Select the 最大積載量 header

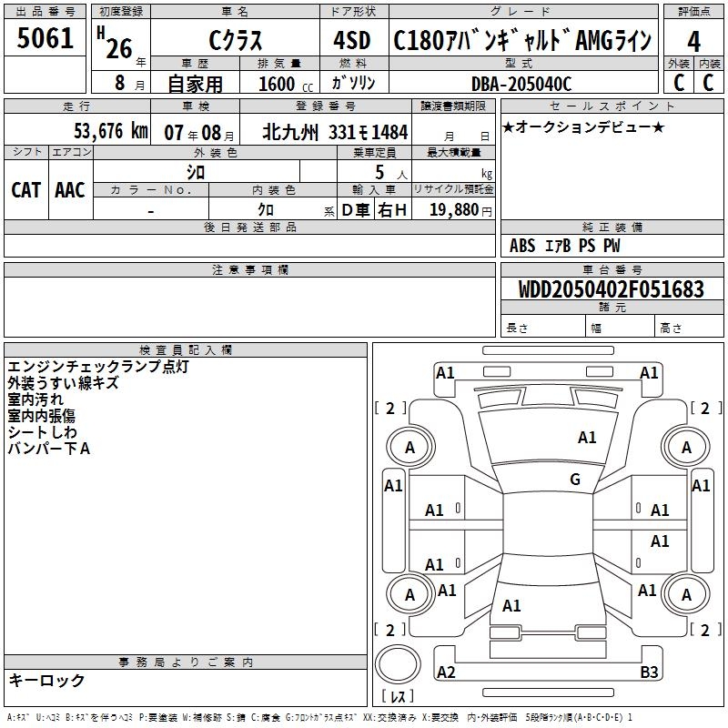[x=453, y=152]
